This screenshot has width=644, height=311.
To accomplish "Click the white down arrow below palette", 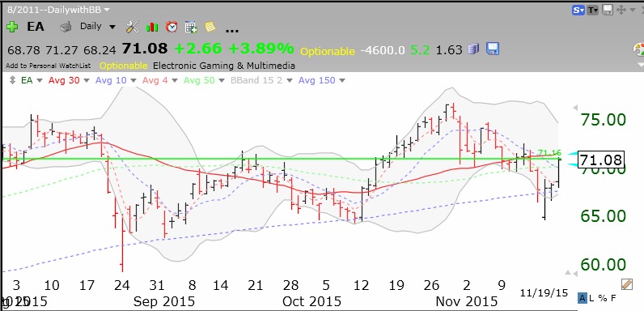I will click(640, 65).
